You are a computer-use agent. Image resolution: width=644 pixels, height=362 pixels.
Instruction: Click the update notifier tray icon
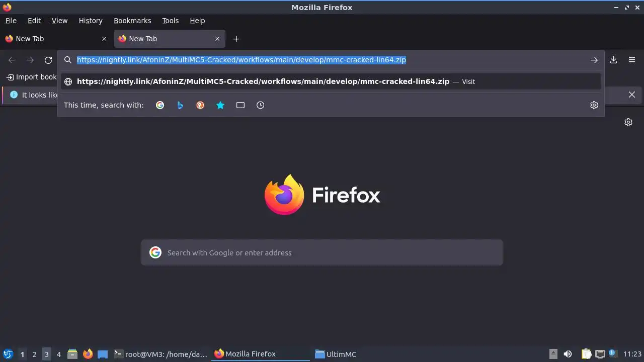(613, 354)
